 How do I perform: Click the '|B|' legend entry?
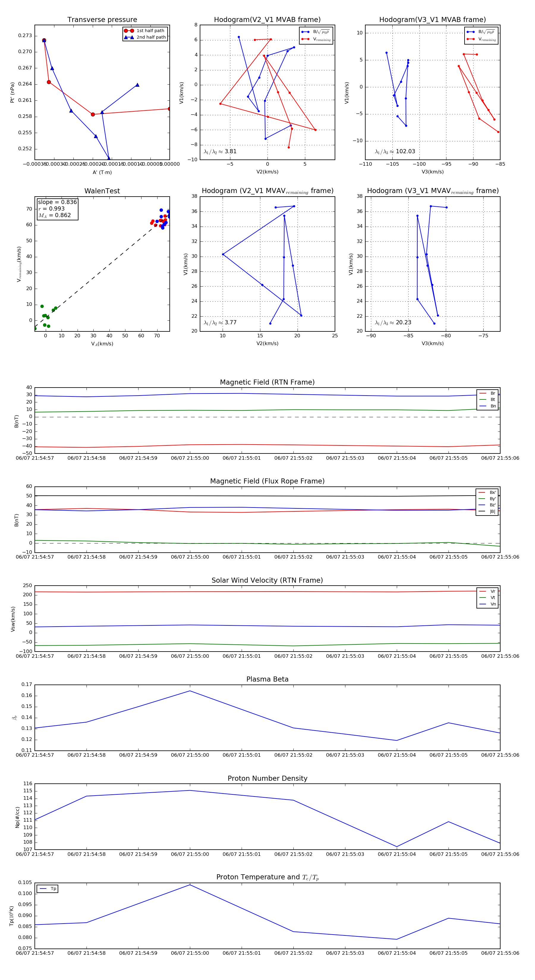pyautogui.click(x=487, y=511)
